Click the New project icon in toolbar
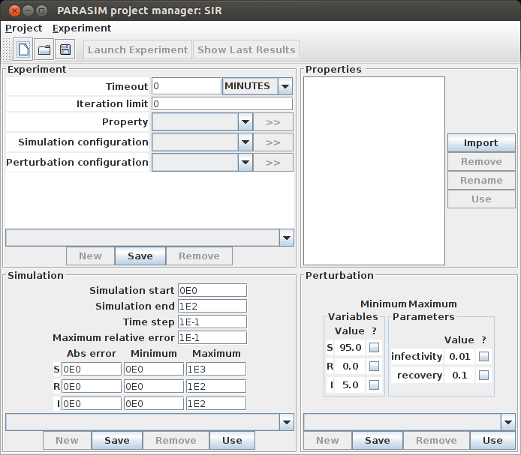The width and height of the screenshot is (521, 455). [x=23, y=50]
